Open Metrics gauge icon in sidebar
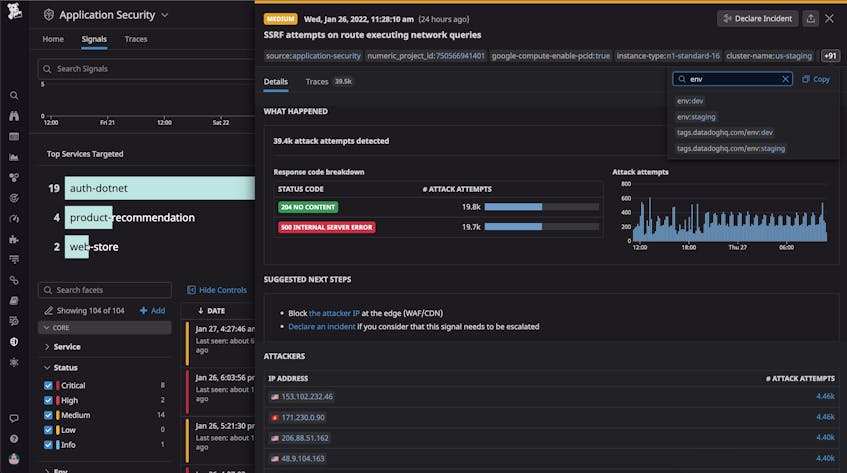 coord(14,219)
